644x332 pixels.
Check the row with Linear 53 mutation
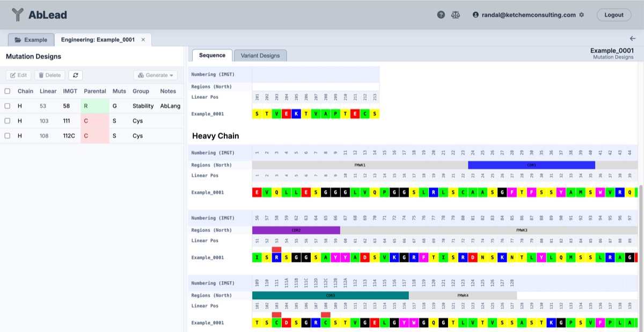(x=8, y=106)
